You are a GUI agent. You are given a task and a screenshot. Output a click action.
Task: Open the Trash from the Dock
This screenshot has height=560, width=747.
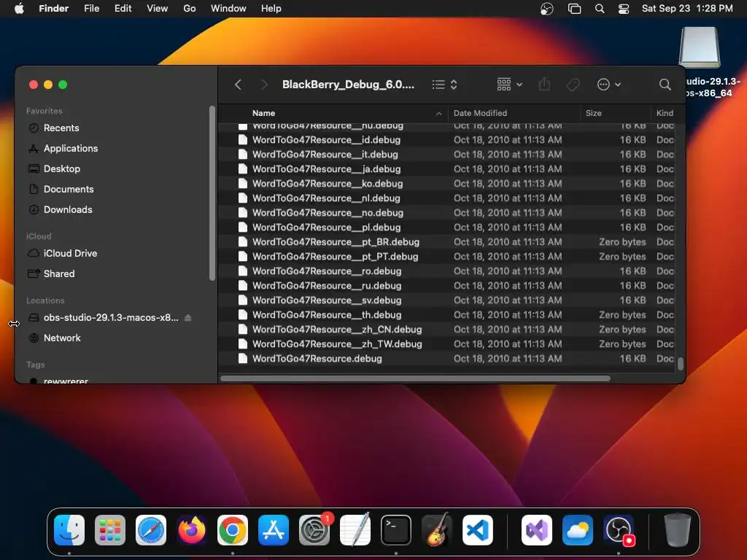point(677,530)
